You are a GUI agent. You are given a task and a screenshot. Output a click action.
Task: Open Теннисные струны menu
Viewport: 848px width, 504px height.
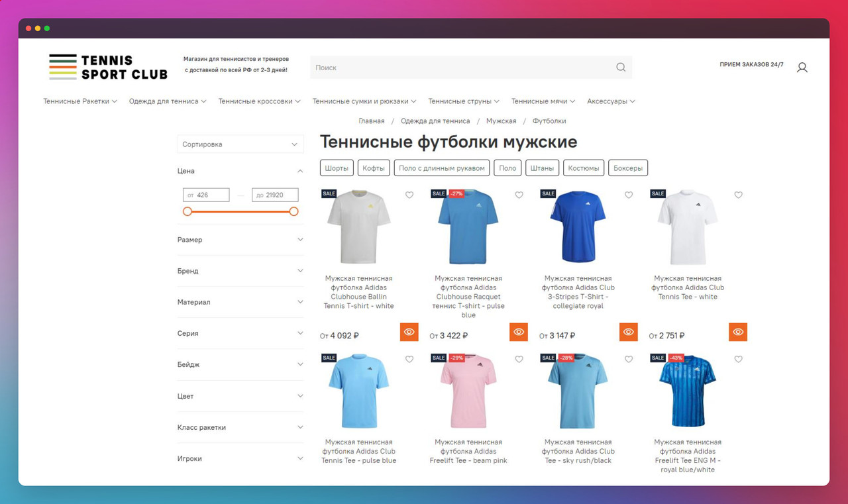coord(464,101)
